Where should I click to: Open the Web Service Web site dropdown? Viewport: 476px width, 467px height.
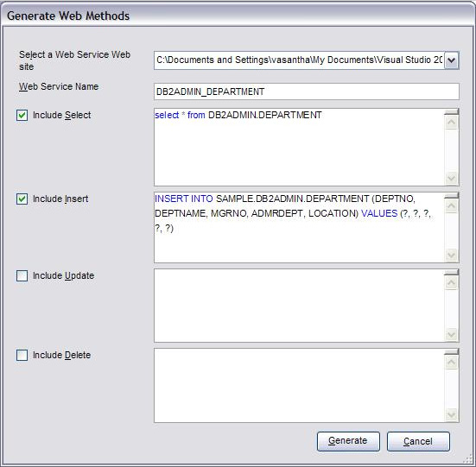point(452,60)
